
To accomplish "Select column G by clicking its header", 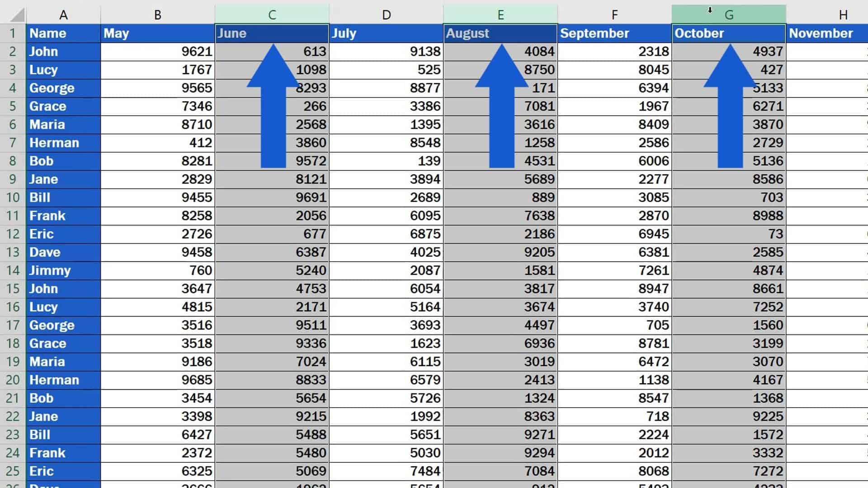I will tap(729, 14).
